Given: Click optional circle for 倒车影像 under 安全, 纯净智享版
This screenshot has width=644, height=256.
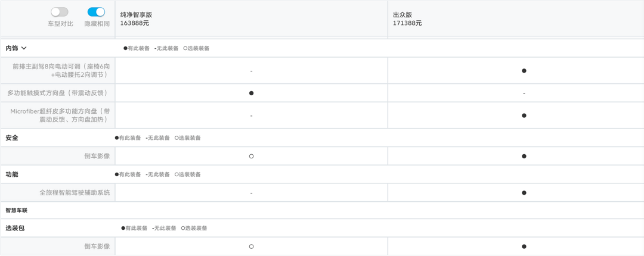Looking at the screenshot, I should (252, 157).
